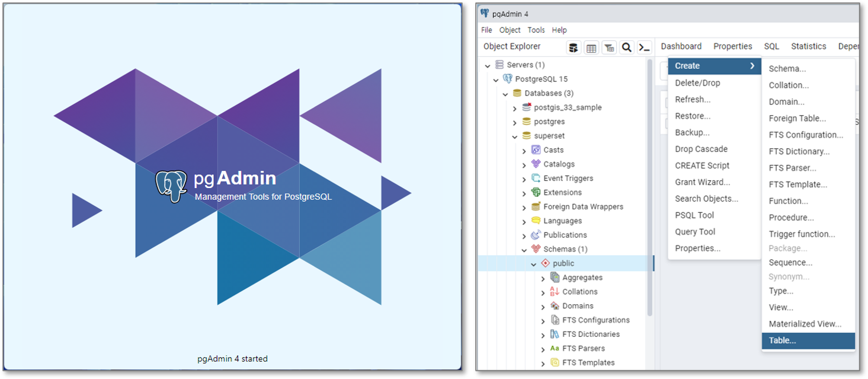Collapse the Servers (1) tree node

[x=488, y=65]
